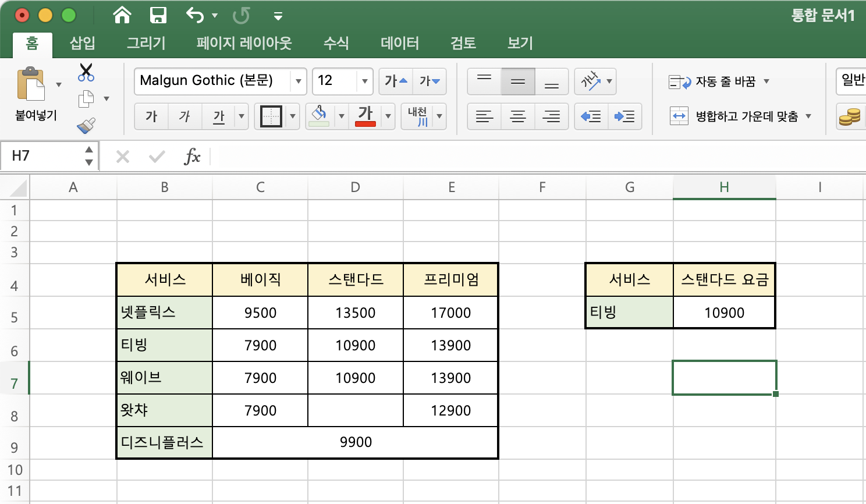Expand the copy options arrow
This screenshot has width=866, height=504.
pos(107,99)
